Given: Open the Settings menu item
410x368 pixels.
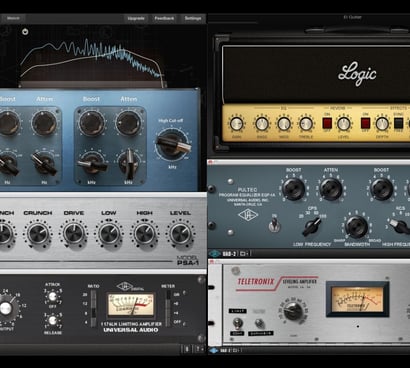Looking at the screenshot, I should point(193,18).
